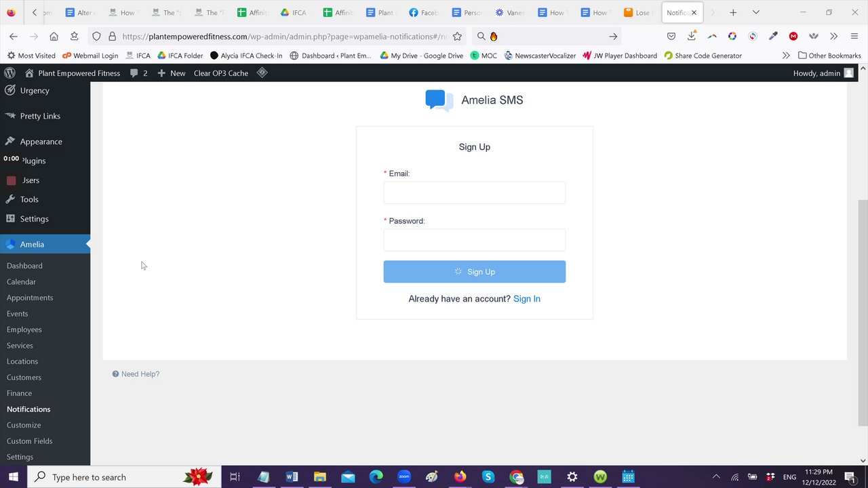868x488 pixels.
Task: Click the Task View icon on taskbar
Action: [x=235, y=477]
